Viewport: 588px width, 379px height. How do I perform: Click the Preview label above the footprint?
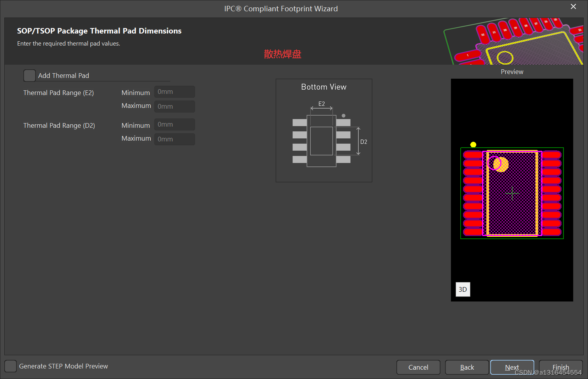click(512, 72)
